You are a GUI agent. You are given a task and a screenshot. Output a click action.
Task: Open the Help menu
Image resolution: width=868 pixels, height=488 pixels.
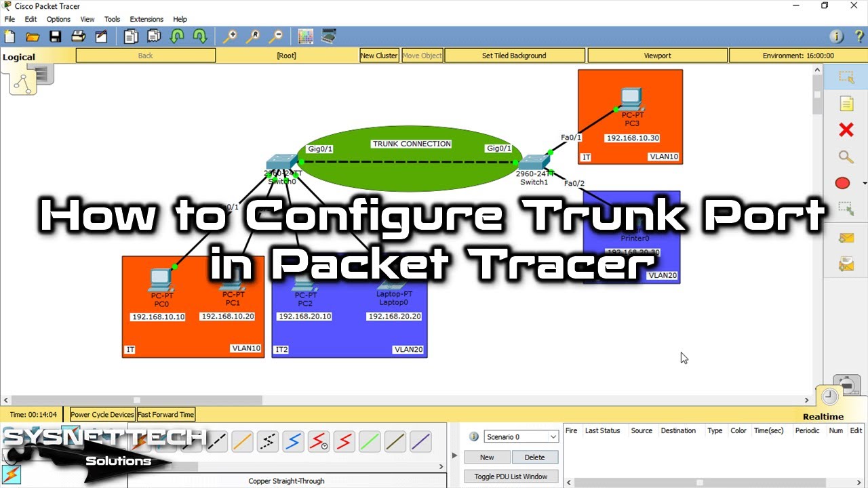[180, 19]
